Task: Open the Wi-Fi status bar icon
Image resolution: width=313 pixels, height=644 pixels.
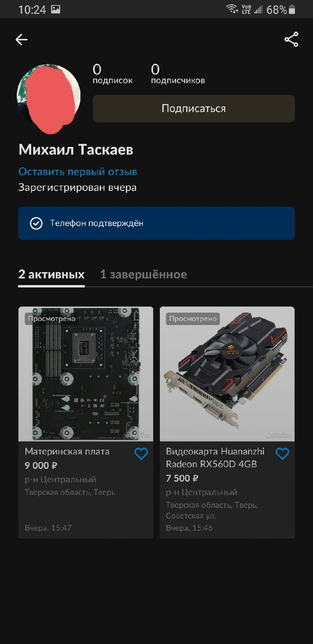Action: tap(232, 9)
